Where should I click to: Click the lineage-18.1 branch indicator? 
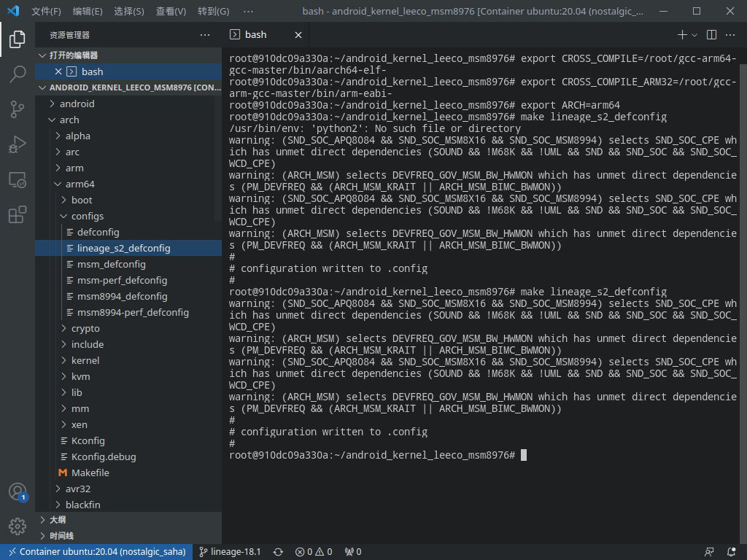tap(230, 552)
